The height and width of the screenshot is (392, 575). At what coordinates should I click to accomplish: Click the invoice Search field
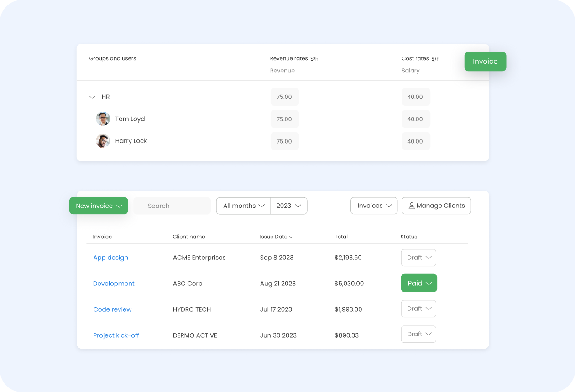click(172, 206)
